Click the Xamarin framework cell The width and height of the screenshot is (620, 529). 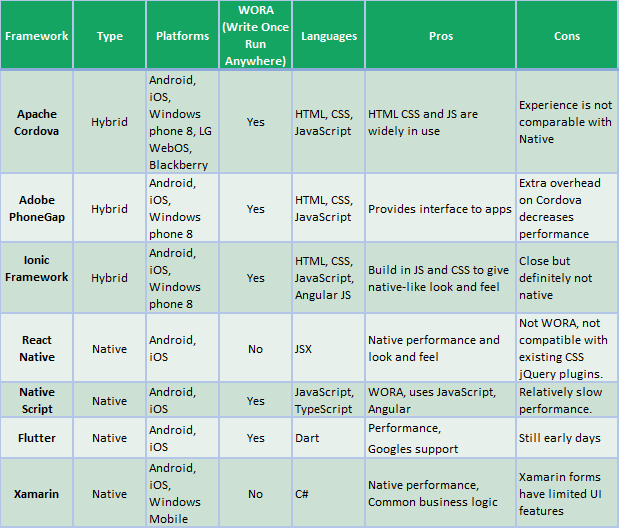pyautogui.click(x=37, y=493)
